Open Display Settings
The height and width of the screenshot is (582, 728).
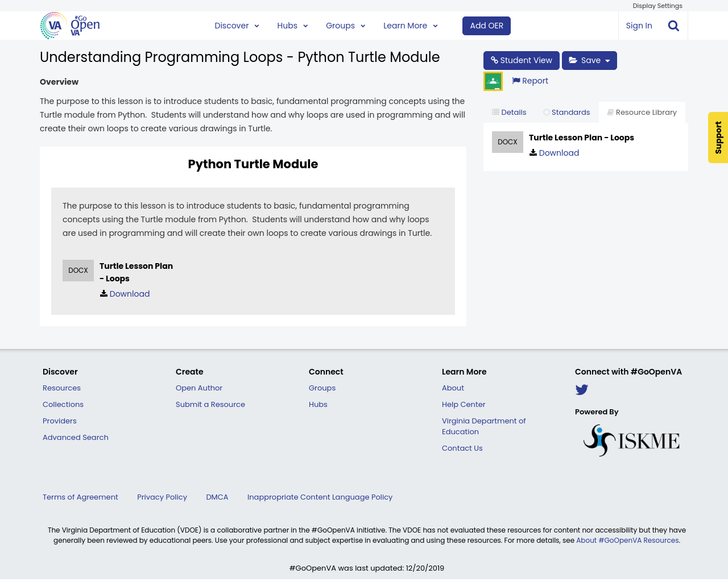point(657,6)
